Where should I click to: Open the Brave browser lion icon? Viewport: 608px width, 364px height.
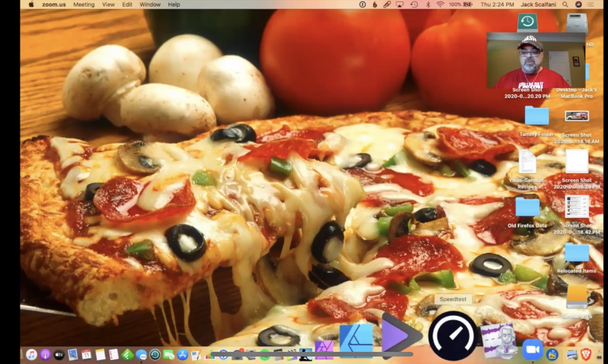click(x=586, y=354)
